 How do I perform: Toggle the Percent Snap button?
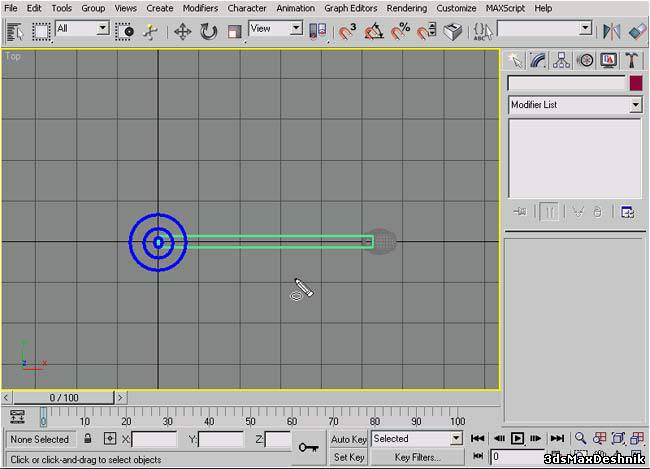point(400,32)
